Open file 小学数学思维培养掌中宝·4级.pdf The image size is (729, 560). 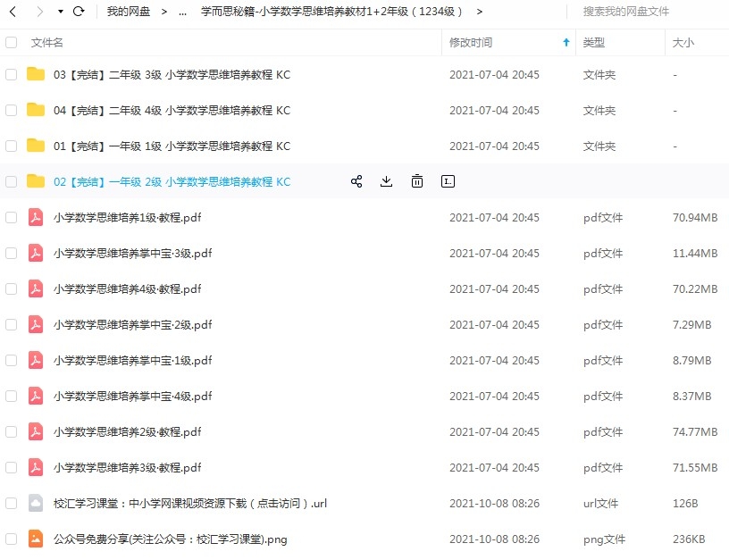[133, 396]
